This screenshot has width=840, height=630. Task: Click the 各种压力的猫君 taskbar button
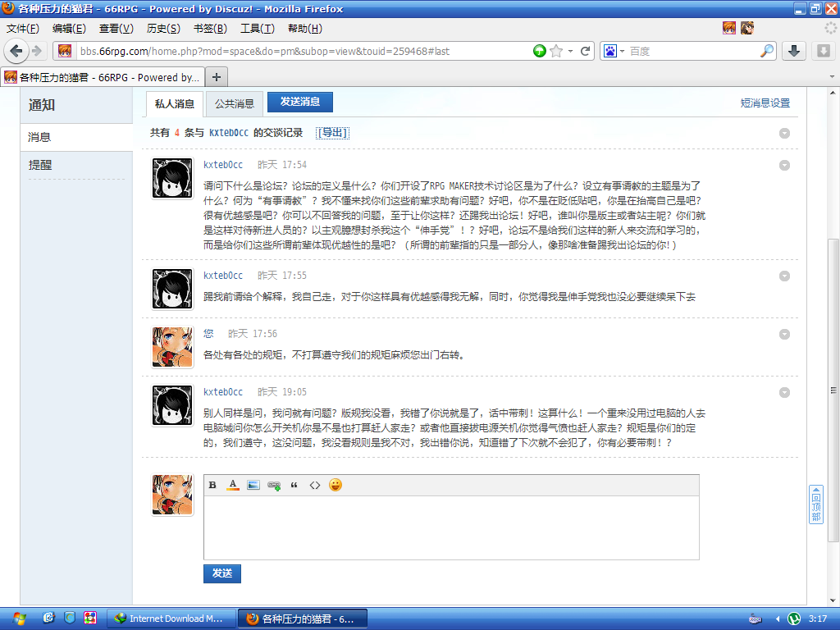click(x=303, y=619)
